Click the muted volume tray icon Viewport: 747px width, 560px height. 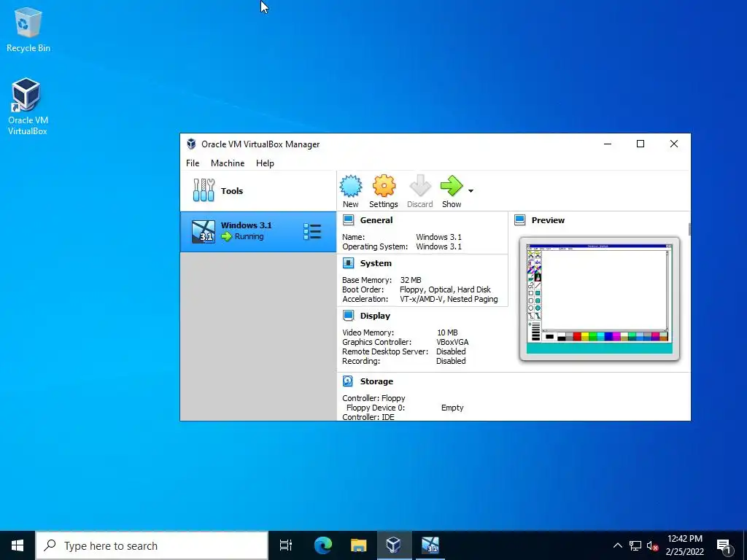click(x=653, y=545)
